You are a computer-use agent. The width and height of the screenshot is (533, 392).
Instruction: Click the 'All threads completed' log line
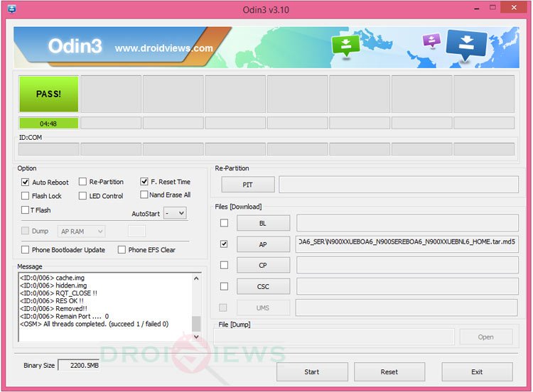click(x=94, y=324)
